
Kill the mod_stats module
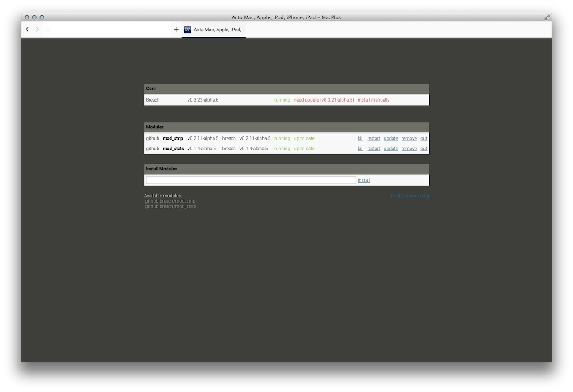(x=360, y=149)
